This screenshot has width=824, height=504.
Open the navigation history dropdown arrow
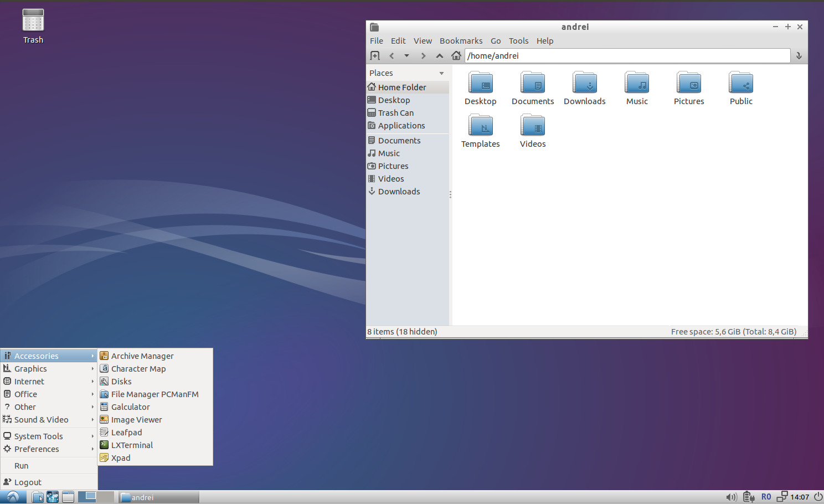tap(406, 55)
